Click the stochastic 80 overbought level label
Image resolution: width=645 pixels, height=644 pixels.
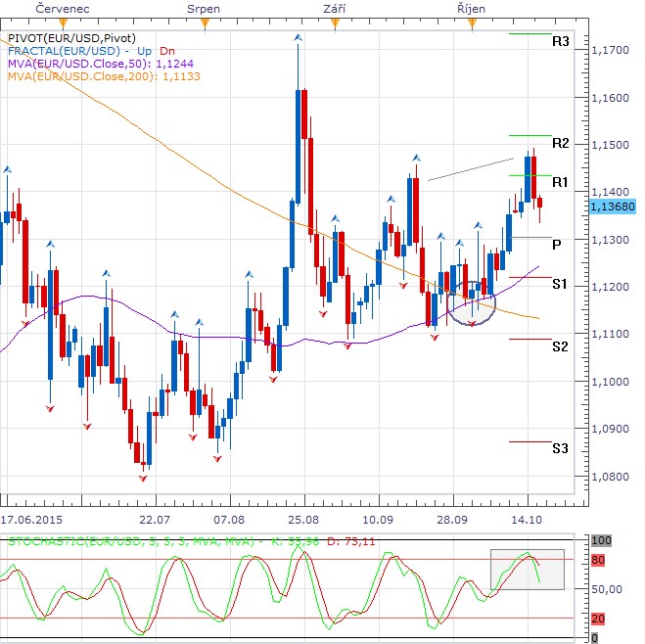(x=598, y=561)
